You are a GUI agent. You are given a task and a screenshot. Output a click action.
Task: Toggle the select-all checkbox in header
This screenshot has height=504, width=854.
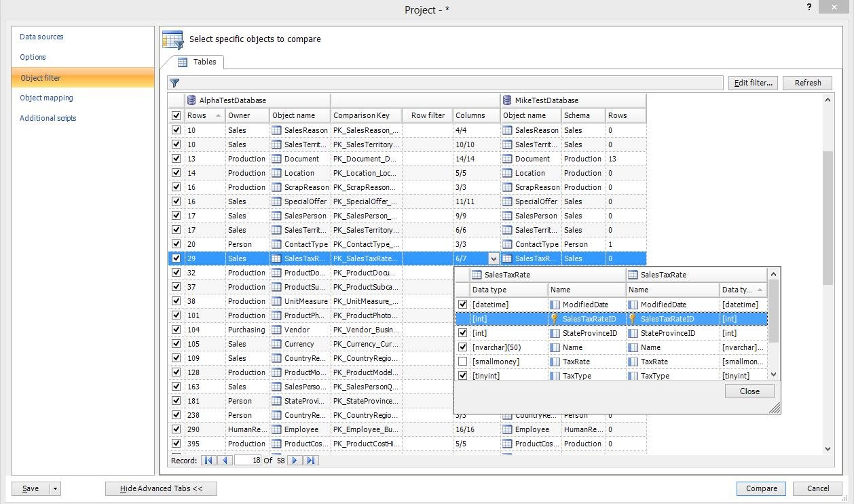point(177,115)
